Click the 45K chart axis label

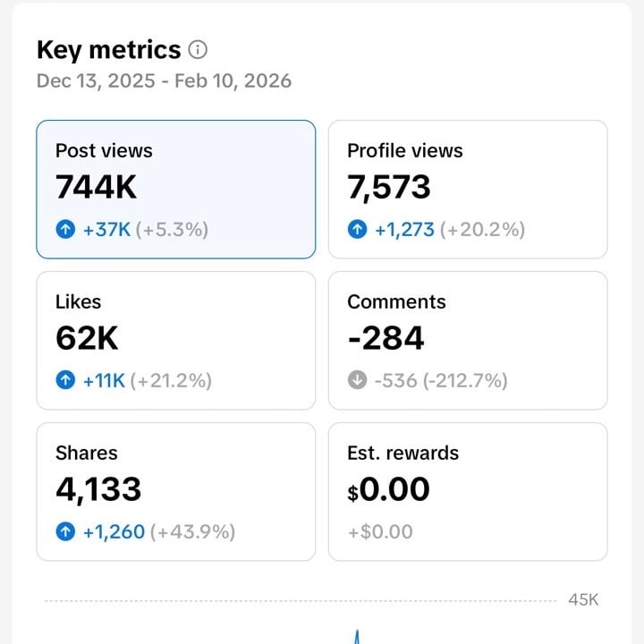[x=583, y=600]
